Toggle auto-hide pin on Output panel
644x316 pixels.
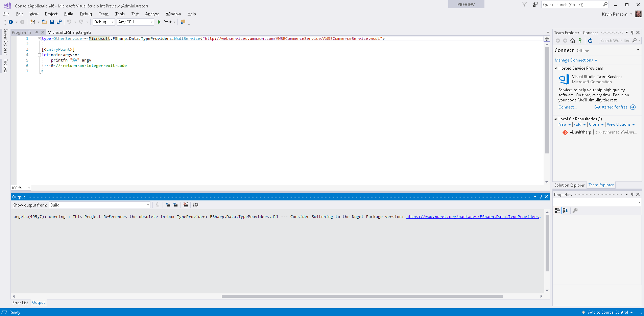tap(541, 197)
